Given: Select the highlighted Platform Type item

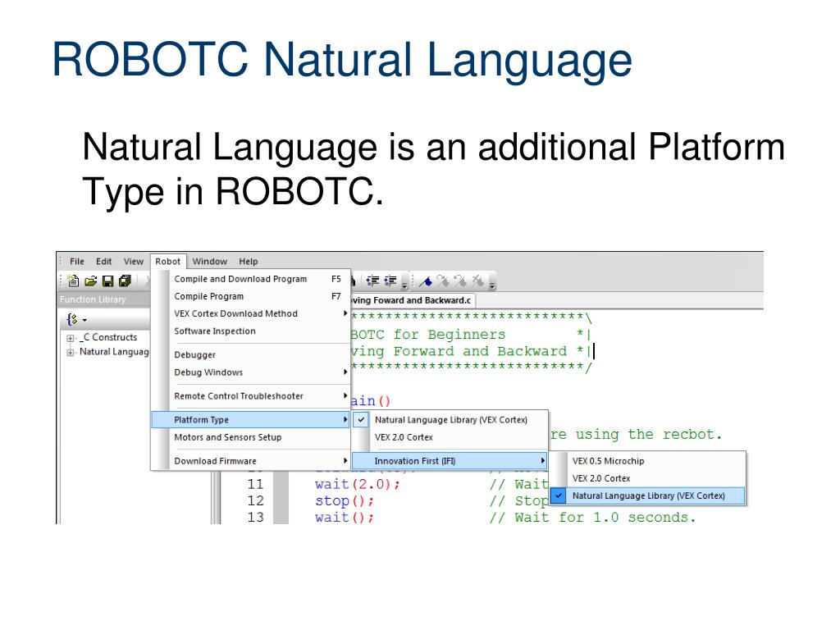Looking at the screenshot, I should tap(251, 419).
